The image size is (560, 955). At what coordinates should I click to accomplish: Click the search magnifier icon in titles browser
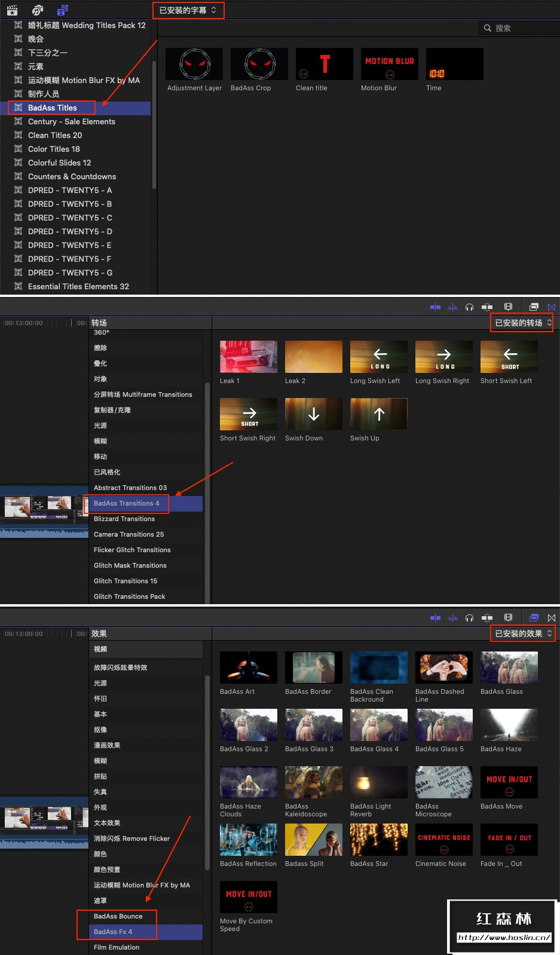point(488,28)
